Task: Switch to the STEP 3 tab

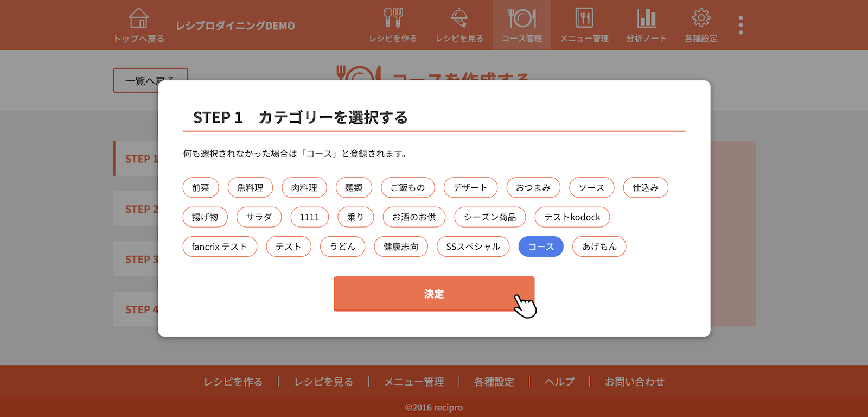Action: tap(137, 260)
